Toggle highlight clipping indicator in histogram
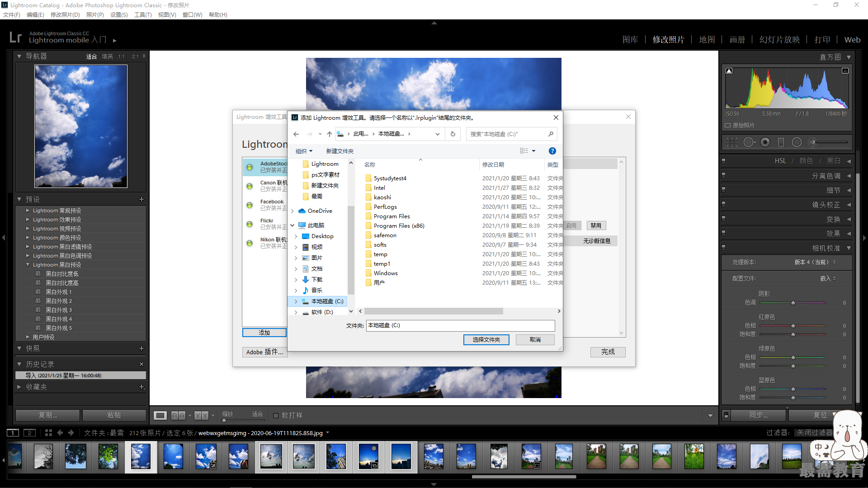Screen dimensions: 868x488 pos(845,71)
